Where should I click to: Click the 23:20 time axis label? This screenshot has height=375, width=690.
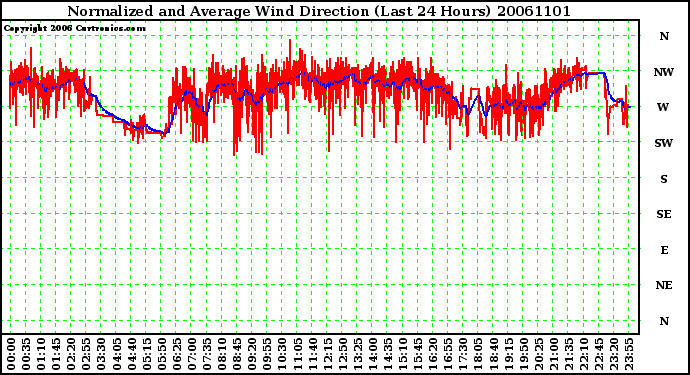click(613, 355)
